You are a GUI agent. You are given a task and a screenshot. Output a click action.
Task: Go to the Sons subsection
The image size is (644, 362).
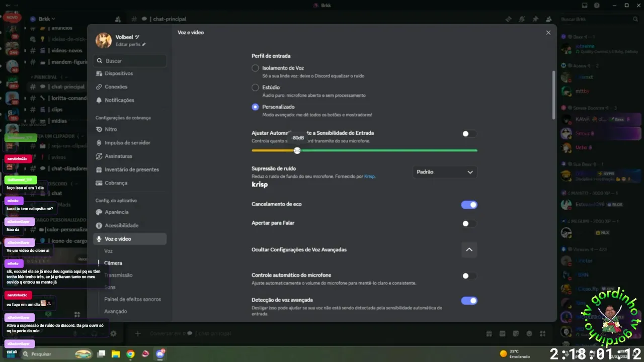coord(110,287)
